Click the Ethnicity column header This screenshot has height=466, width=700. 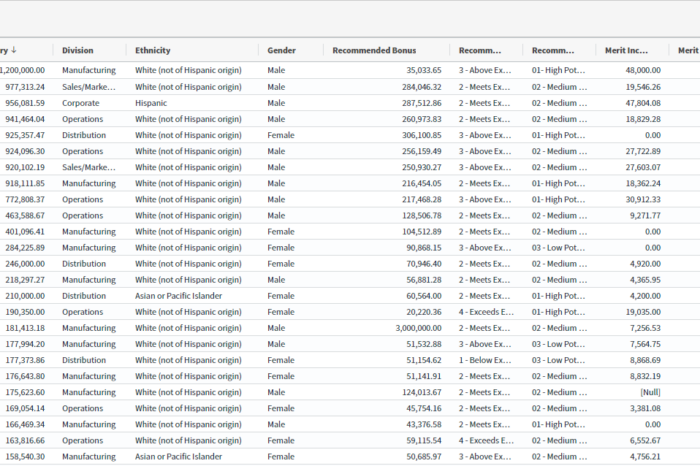point(153,51)
